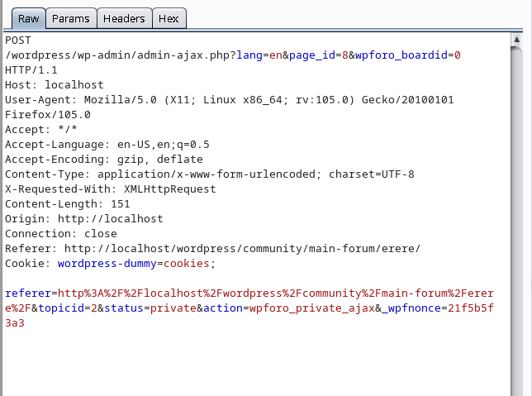The height and width of the screenshot is (396, 532).
Task: Click the HTTP/1.1 version line
Action: pyautogui.click(x=31, y=70)
